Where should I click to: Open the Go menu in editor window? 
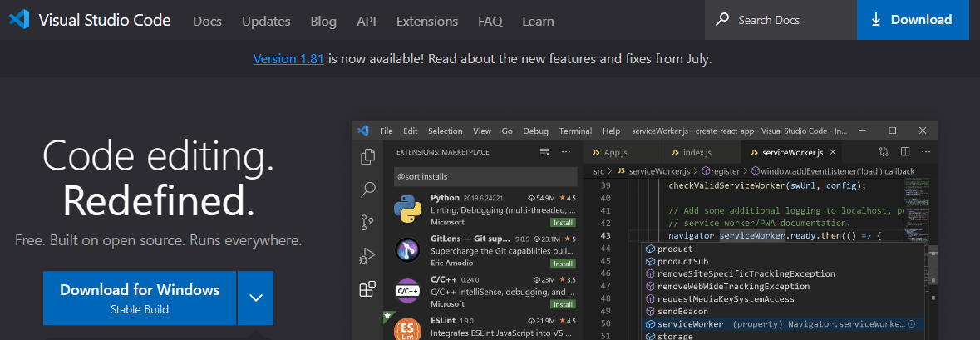(x=507, y=131)
